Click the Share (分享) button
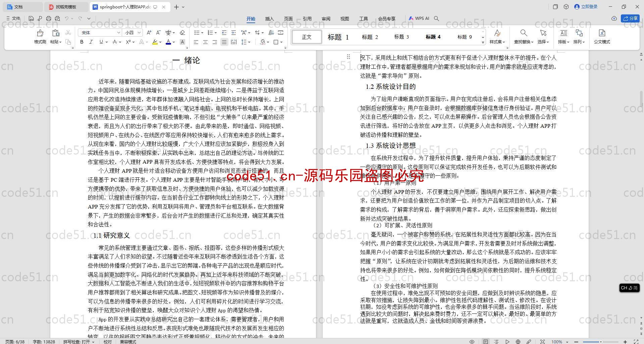 coord(630,18)
